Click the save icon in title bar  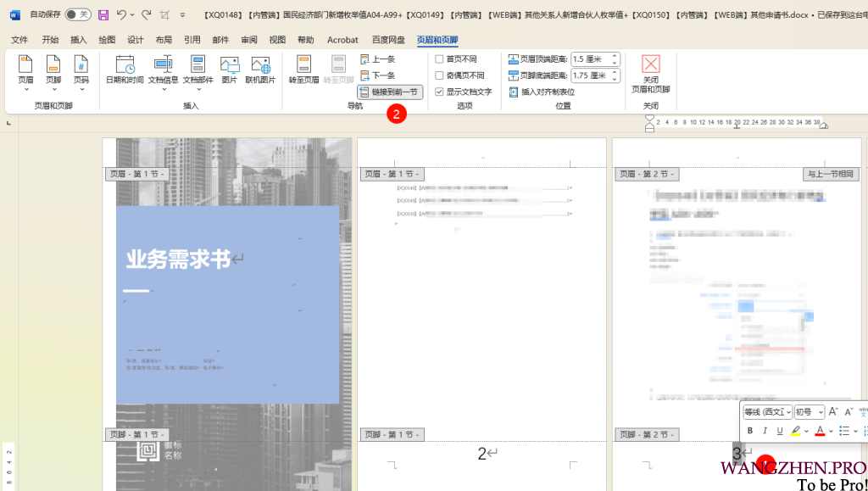[x=103, y=14]
